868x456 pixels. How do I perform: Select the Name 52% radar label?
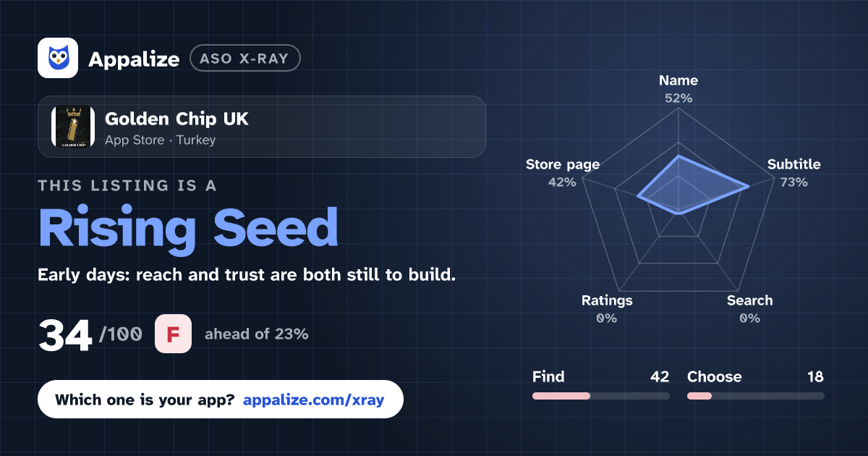click(678, 89)
